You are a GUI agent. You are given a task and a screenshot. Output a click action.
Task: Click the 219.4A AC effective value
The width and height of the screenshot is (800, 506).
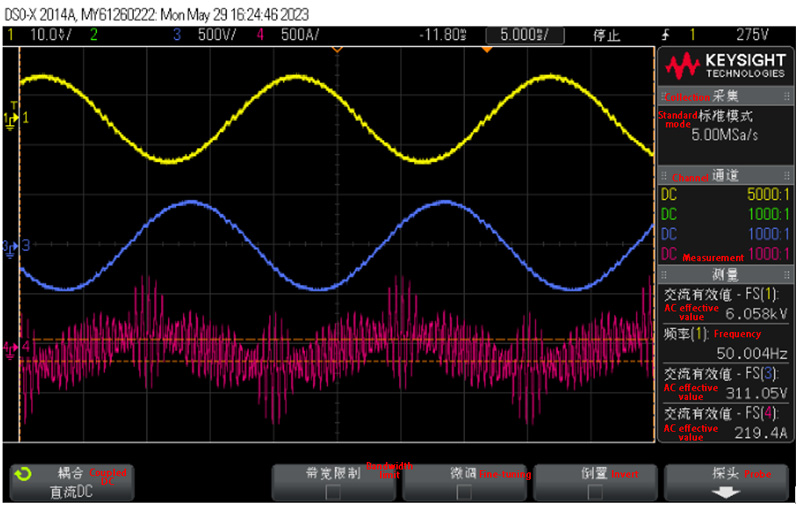761,433
